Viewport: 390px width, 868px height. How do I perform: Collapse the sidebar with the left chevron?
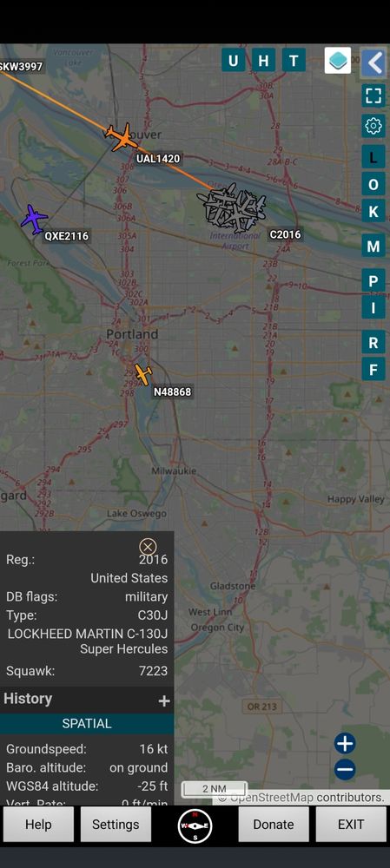374,62
